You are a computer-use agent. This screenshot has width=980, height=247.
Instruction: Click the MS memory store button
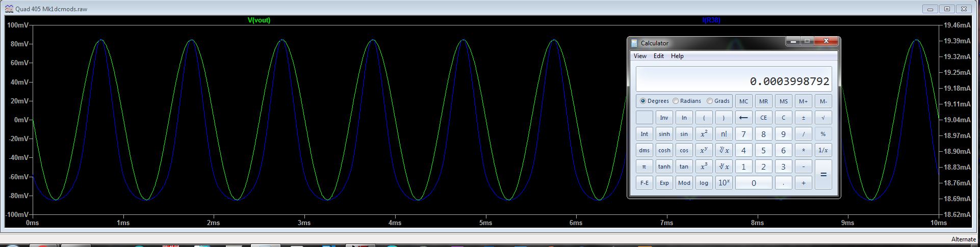(783, 101)
